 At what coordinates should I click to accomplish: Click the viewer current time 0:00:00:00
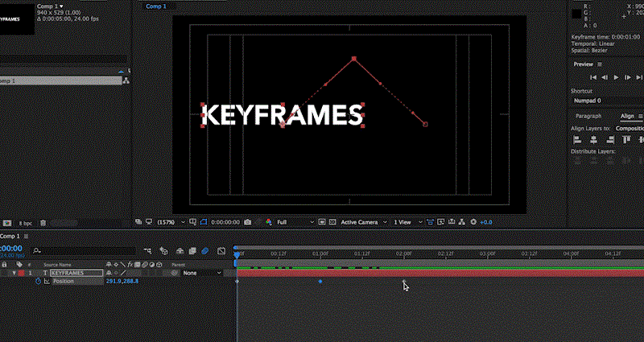click(225, 222)
